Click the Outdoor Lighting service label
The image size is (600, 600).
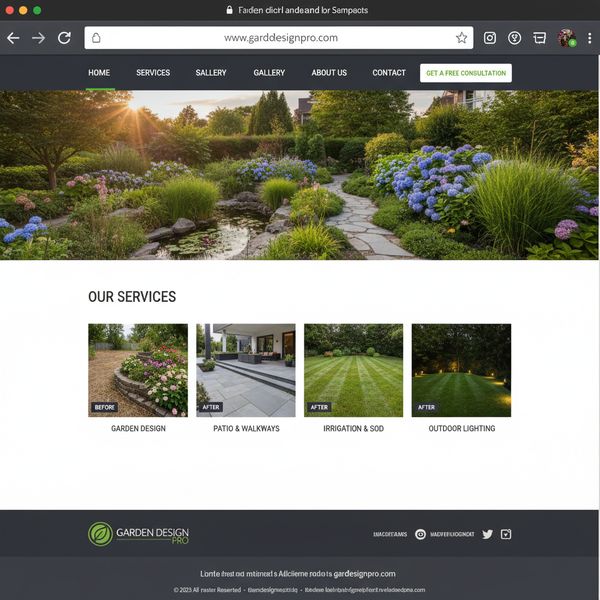(461, 429)
